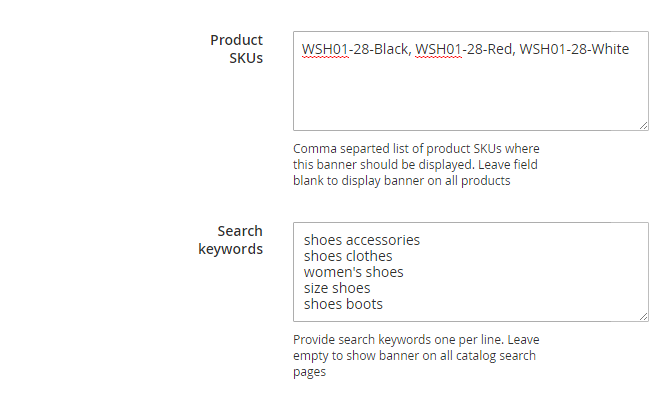
Task: Click inside the Search keywords text area
Action: (471, 272)
